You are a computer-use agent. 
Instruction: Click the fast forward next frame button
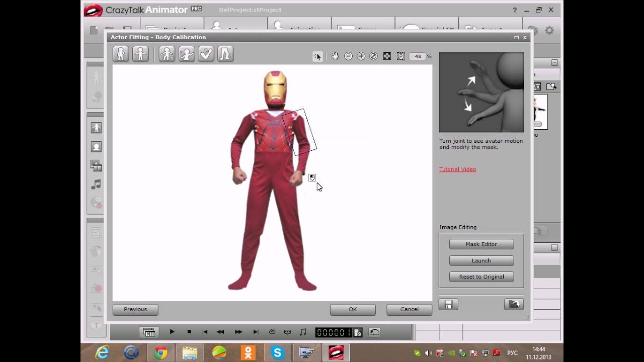[238, 332]
